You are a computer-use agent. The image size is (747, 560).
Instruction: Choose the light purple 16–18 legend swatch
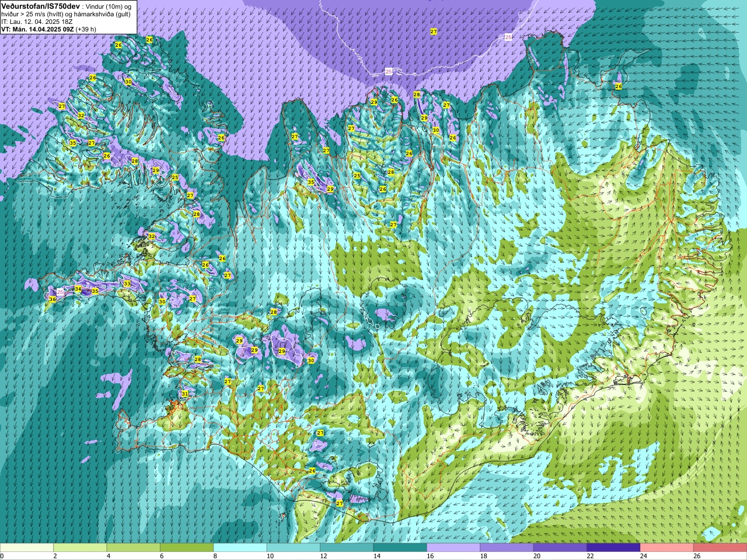click(453, 548)
